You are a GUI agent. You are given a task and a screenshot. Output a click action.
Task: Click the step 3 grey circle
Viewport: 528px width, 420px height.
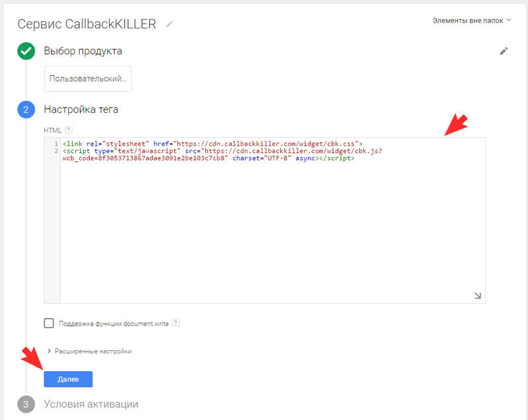click(26, 404)
